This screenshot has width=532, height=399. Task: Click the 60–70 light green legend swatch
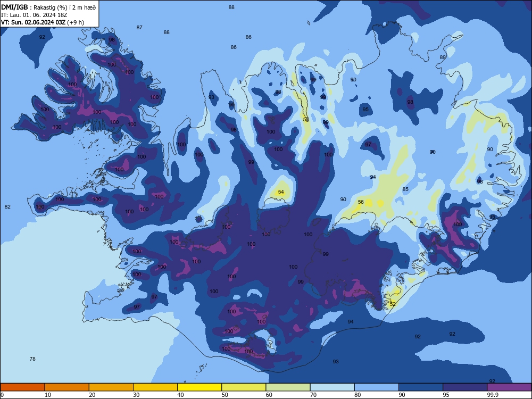[288, 387]
